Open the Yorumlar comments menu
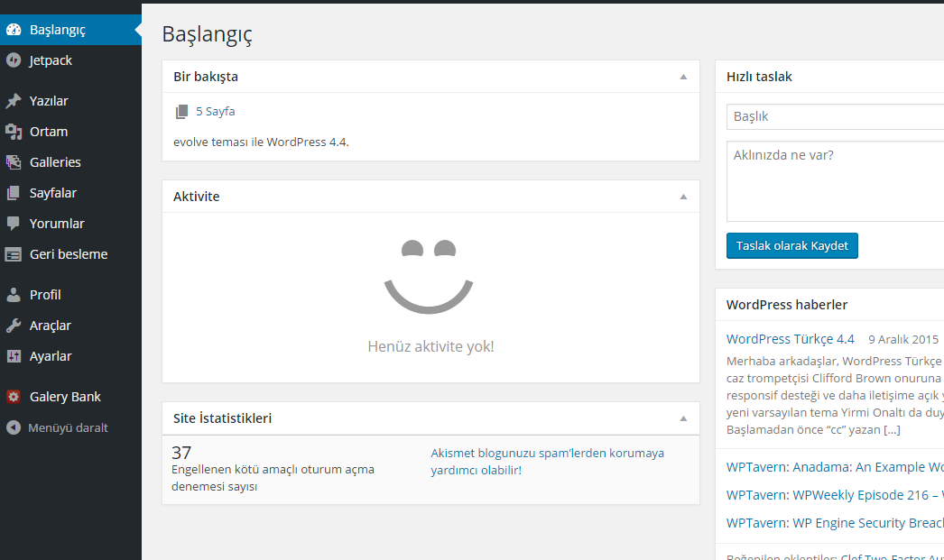Screen dimensions: 944x560 [70, 223]
